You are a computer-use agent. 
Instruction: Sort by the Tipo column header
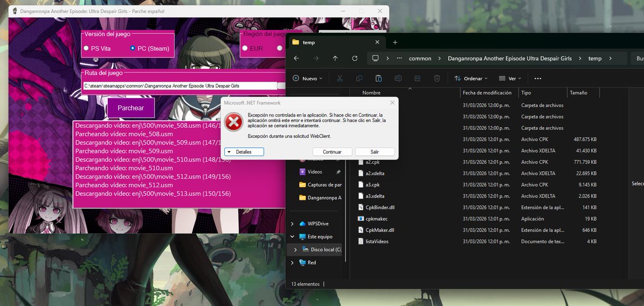coord(526,93)
